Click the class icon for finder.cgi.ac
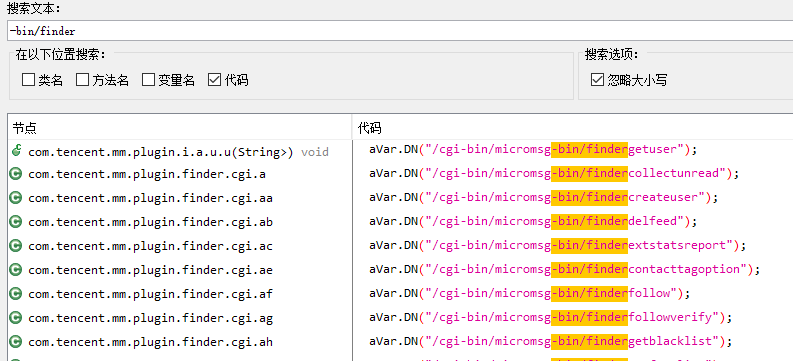The width and height of the screenshot is (793, 361). click(16, 246)
